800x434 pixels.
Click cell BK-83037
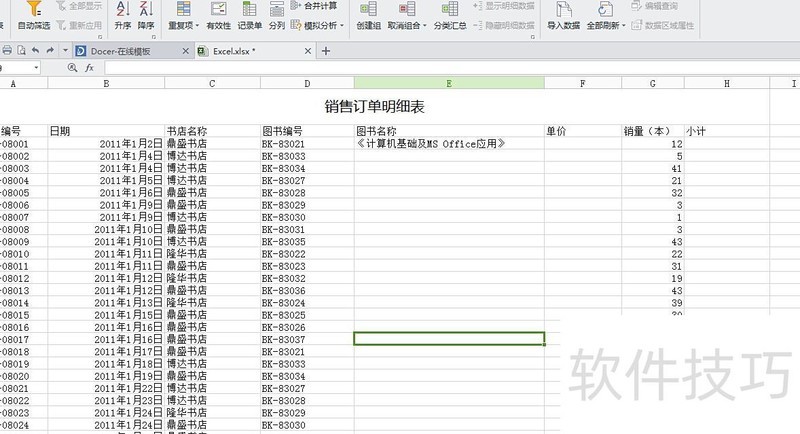(x=307, y=339)
